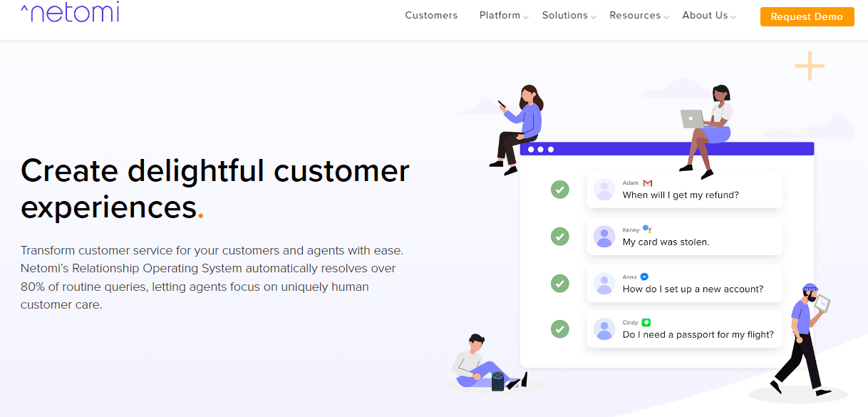Open the Solutions menu
Image resolution: width=868 pixels, height=417 pixels.
564,16
